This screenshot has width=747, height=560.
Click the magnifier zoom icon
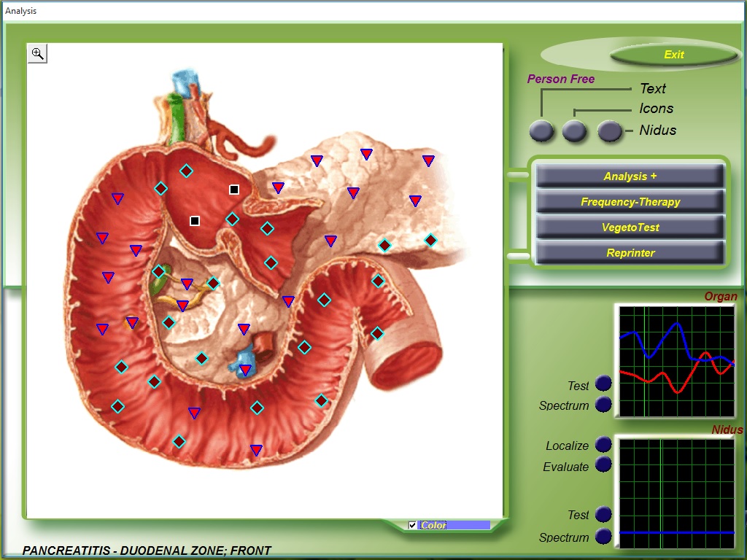37,53
